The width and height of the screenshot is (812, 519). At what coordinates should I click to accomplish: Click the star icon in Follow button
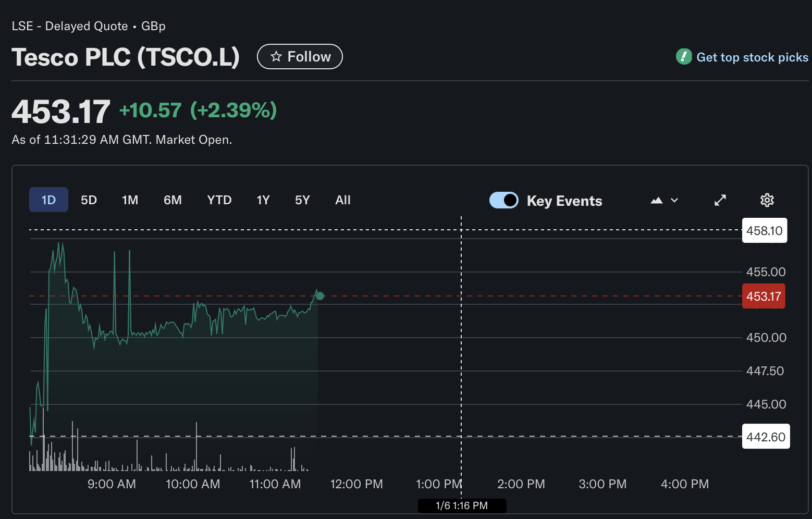[x=276, y=57]
